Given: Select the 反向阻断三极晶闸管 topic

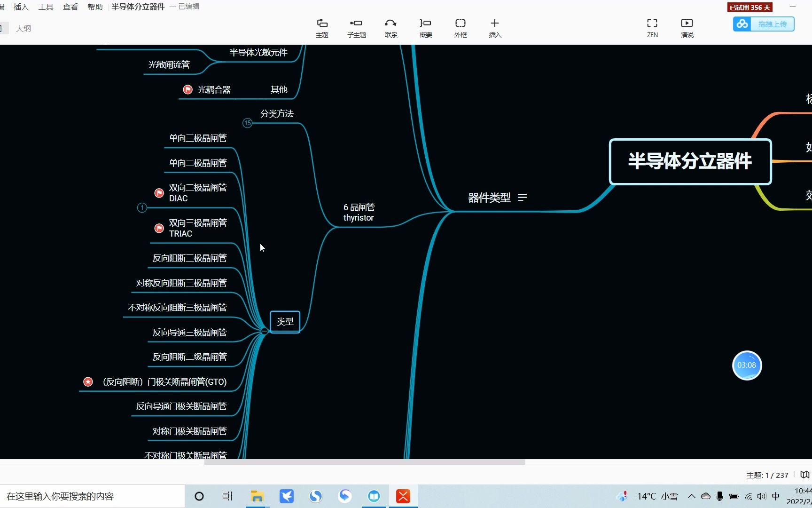Looking at the screenshot, I should (x=190, y=258).
